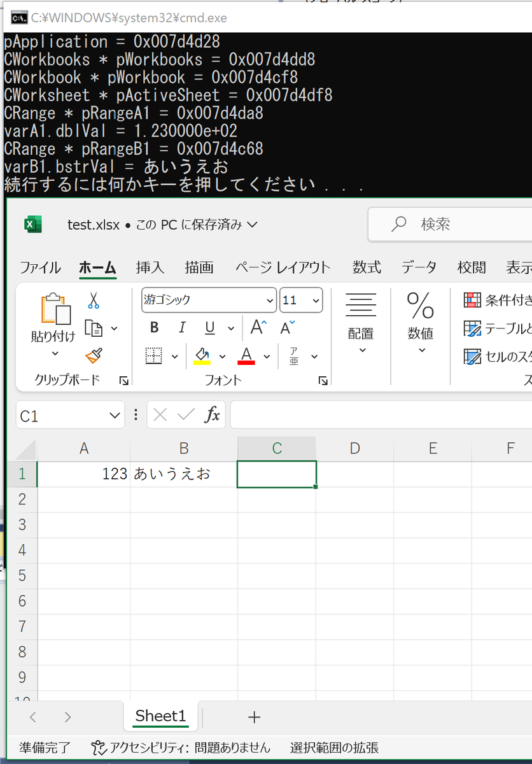The width and height of the screenshot is (532, 764).
Task: Expand font color dropdown arrow
Action: [x=267, y=357]
